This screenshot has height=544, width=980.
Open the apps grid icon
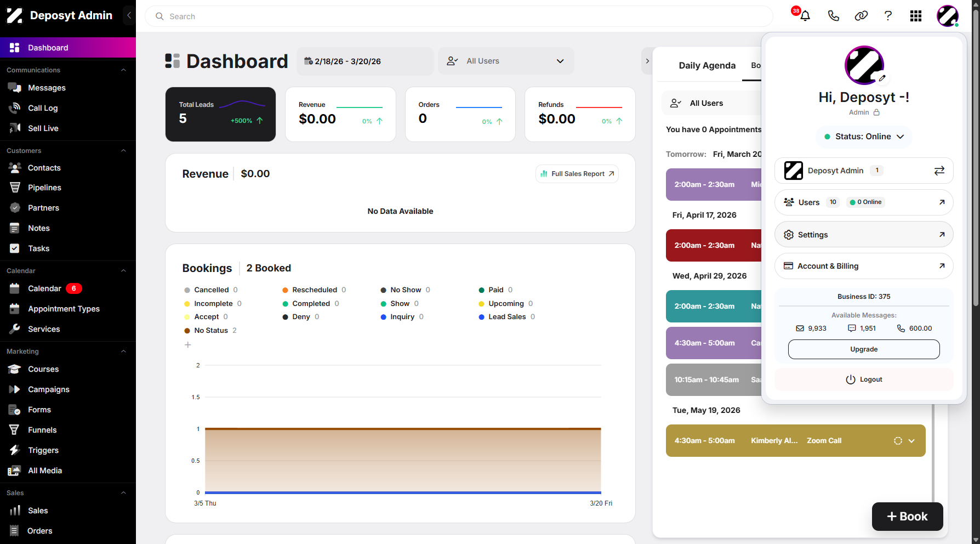click(916, 16)
